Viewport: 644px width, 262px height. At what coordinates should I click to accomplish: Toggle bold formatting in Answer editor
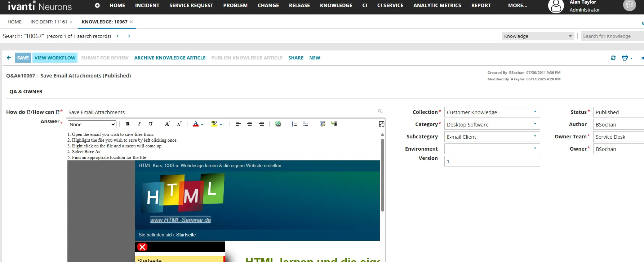click(128, 124)
